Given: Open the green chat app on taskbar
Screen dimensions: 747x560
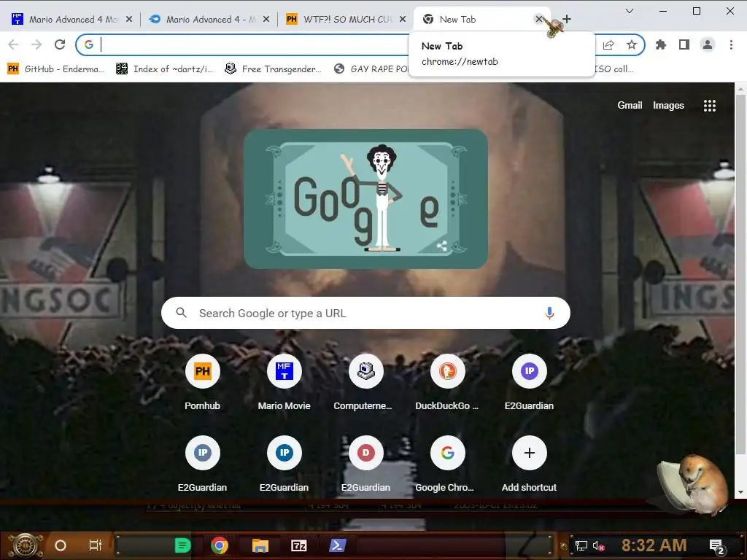Looking at the screenshot, I should (x=182, y=545).
